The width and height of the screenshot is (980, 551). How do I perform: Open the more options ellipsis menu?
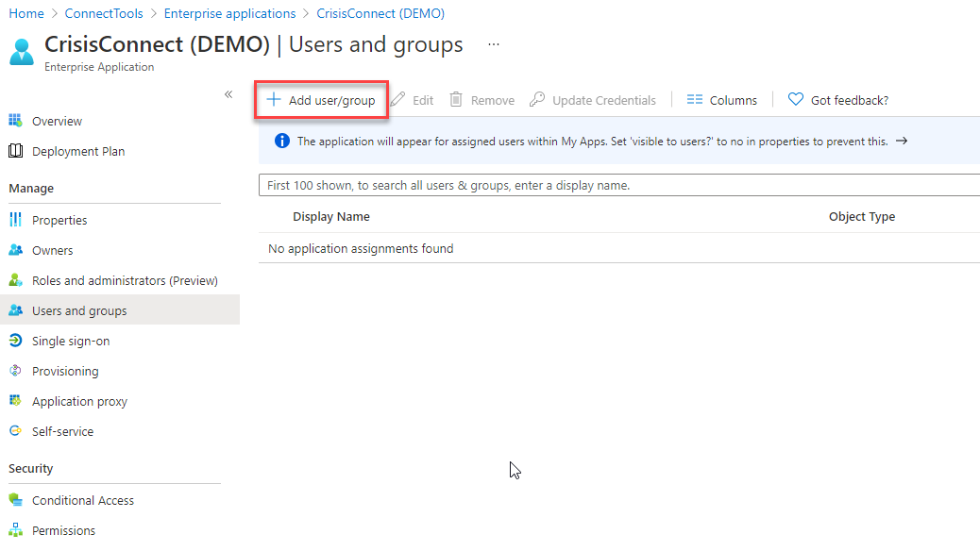[x=494, y=44]
